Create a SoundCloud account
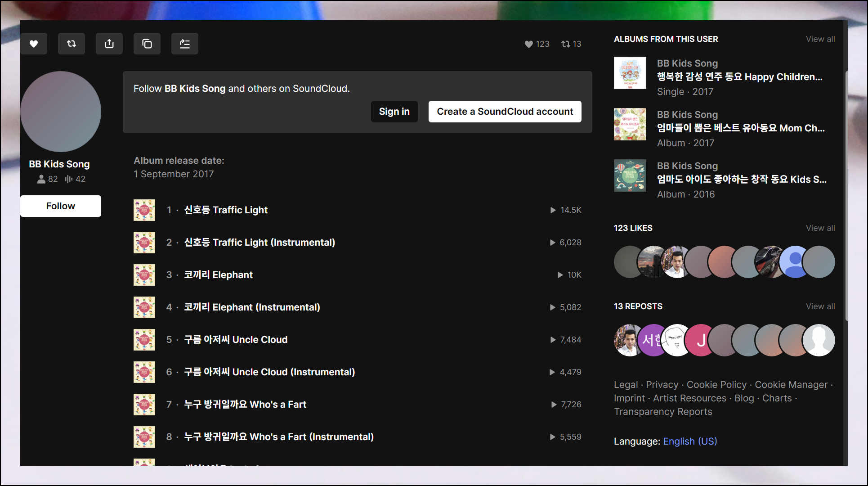The image size is (868, 486). coord(505,112)
